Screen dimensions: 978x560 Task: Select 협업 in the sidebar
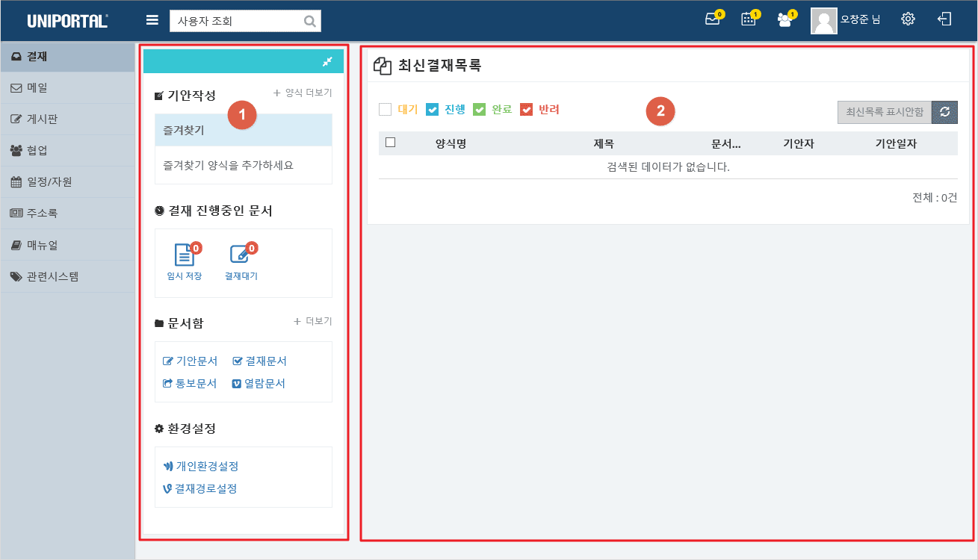point(67,150)
